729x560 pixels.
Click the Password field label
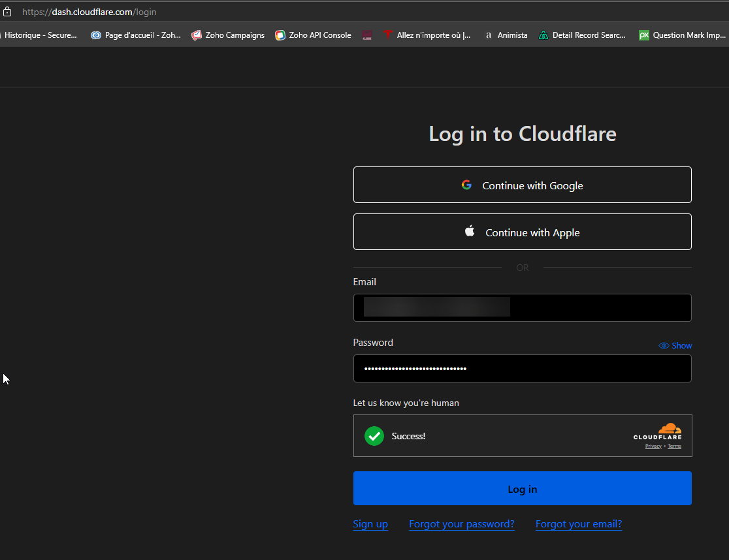coord(373,343)
